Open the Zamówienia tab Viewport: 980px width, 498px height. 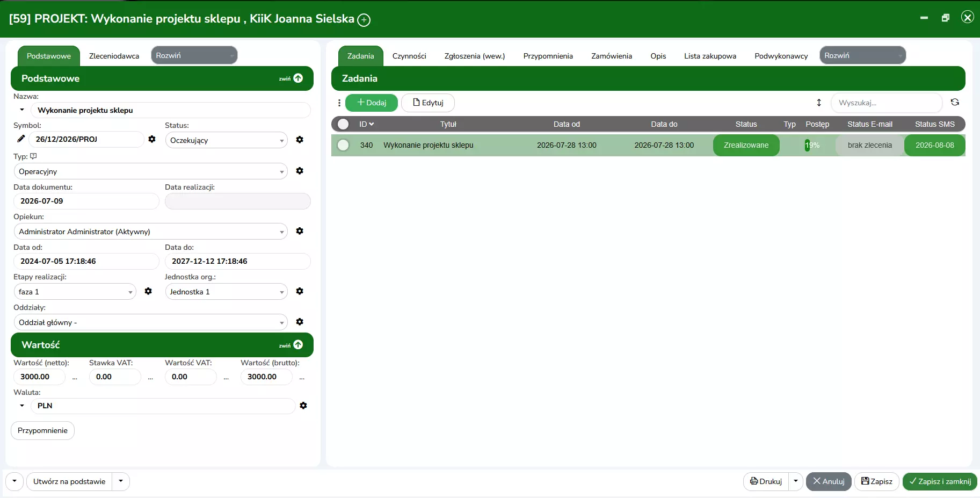tap(612, 56)
